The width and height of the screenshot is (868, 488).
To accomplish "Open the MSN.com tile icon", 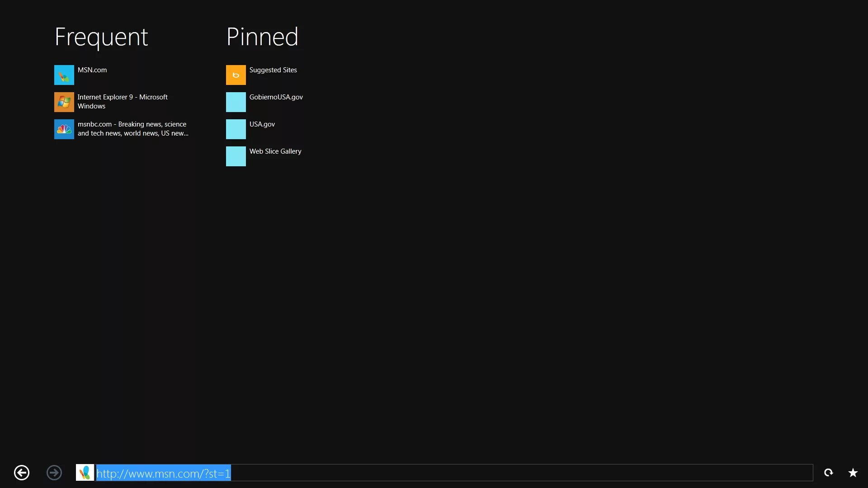I will click(64, 75).
